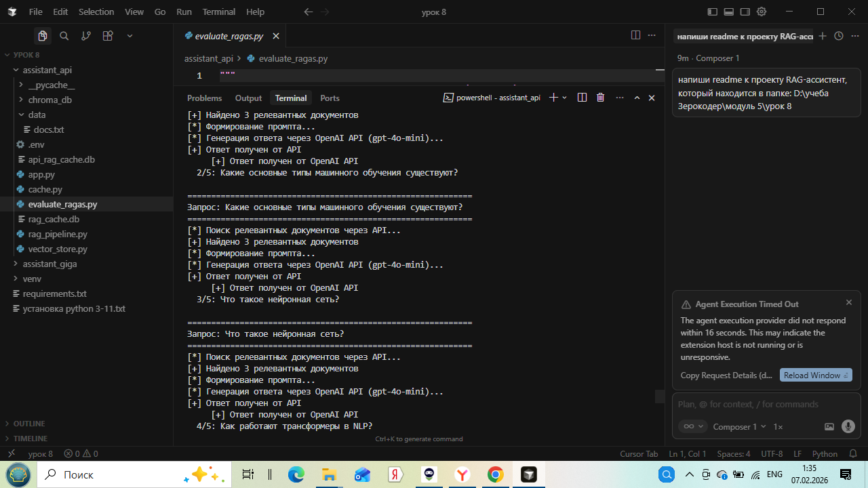Expand the hidden activity bar views chevron
Screen dimensions: 868x488
[x=130, y=36]
